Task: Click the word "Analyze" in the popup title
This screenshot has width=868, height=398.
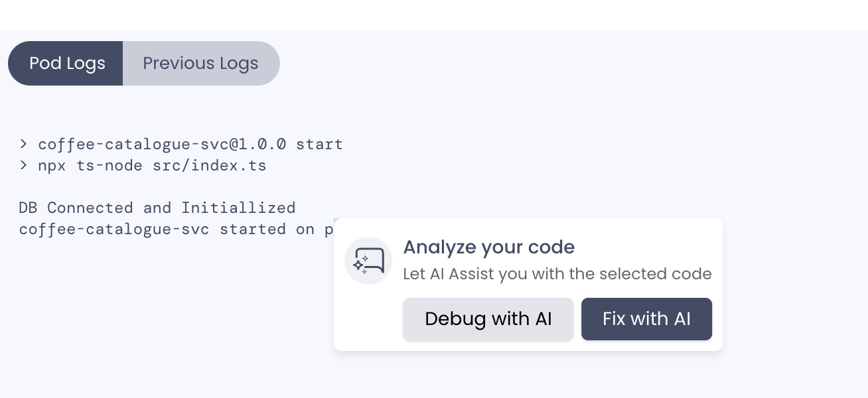Action: (x=440, y=247)
